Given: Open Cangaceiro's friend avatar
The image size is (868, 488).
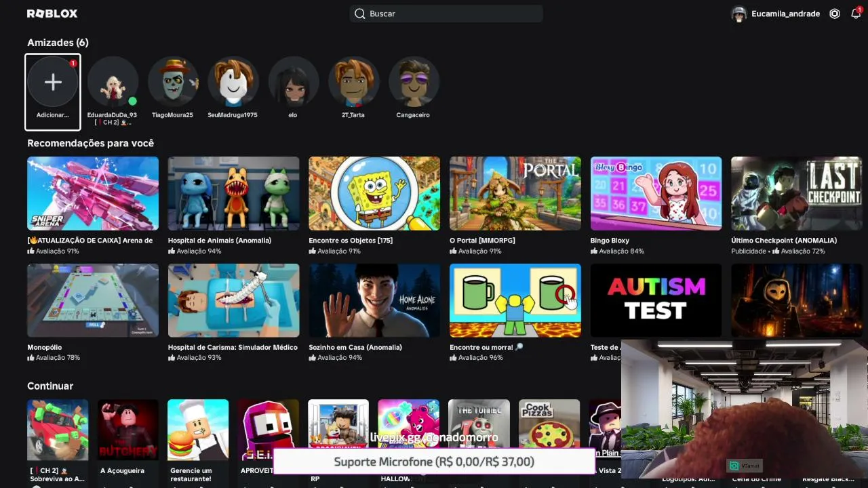Looking at the screenshot, I should (414, 82).
